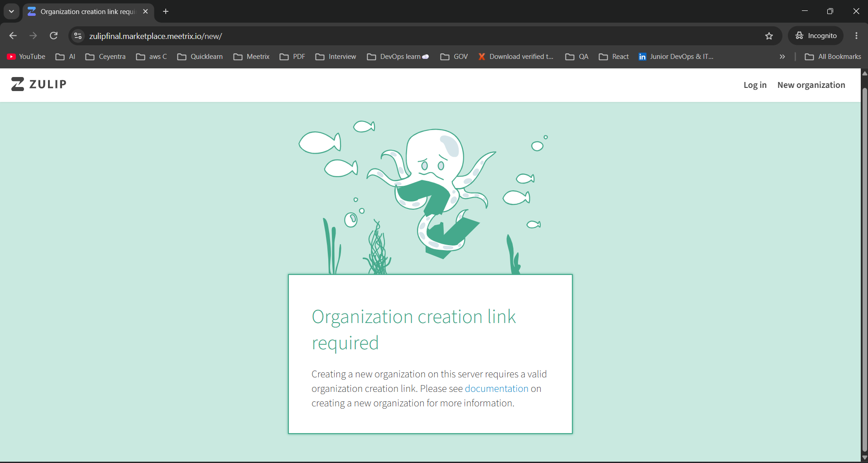View site information icon in address bar

pos(78,36)
